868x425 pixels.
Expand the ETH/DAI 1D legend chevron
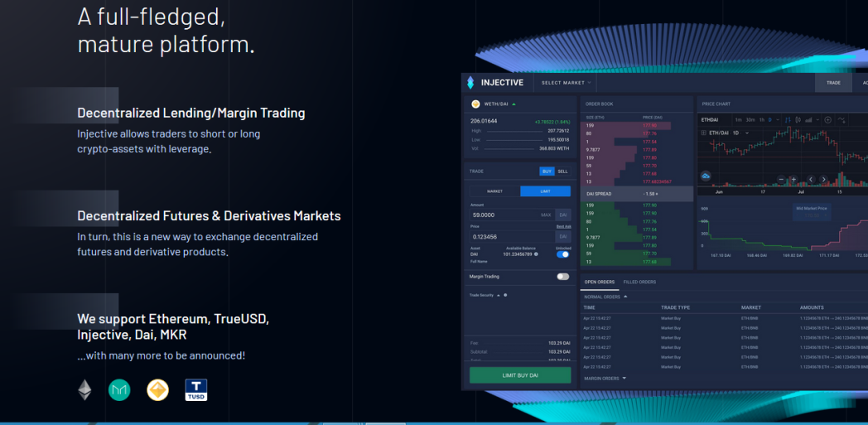click(x=747, y=133)
